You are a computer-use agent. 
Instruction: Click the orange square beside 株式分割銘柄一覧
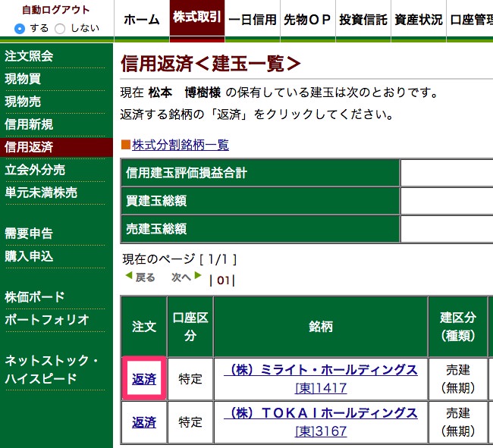(126, 145)
